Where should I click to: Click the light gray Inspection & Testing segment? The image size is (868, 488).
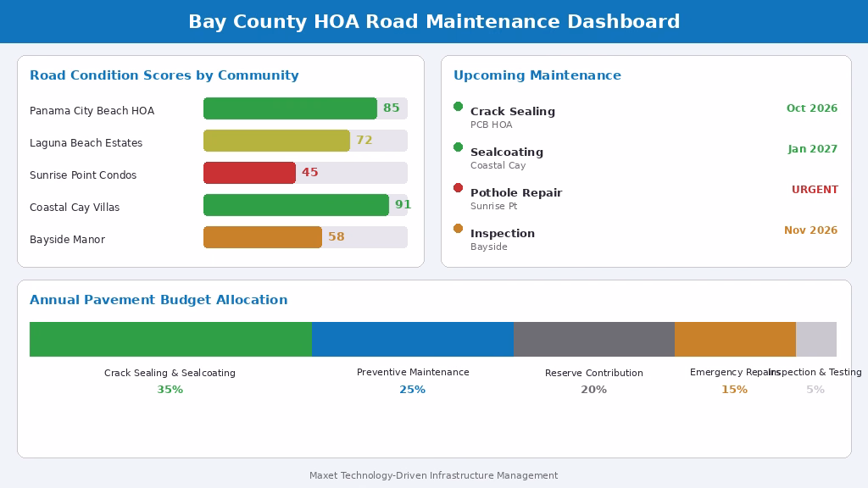point(816,339)
